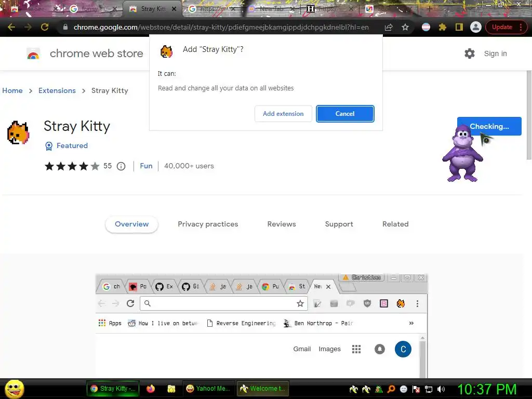Open Yahoo! Messenger taskbar button
The image size is (532, 399).
click(208, 389)
